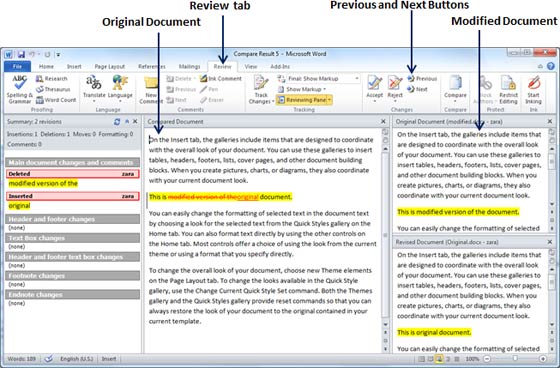Click highlighted 'This is original document.' text
The width and height of the screenshot is (560, 368).
pos(434,333)
